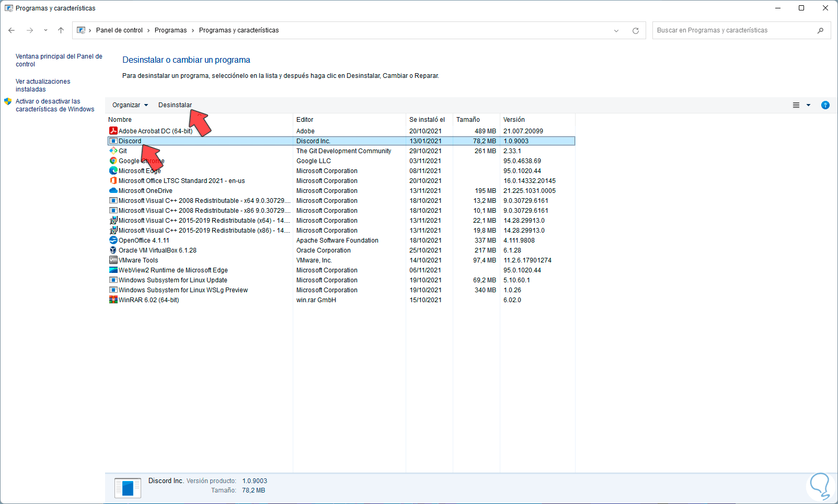
Task: Click the Desinstalar toolbar button
Action: [x=175, y=105]
